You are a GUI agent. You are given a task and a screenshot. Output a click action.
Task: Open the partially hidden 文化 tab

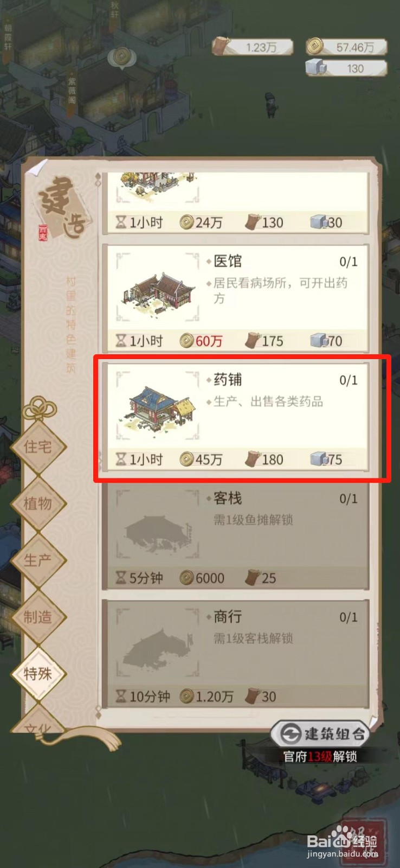click(x=38, y=722)
